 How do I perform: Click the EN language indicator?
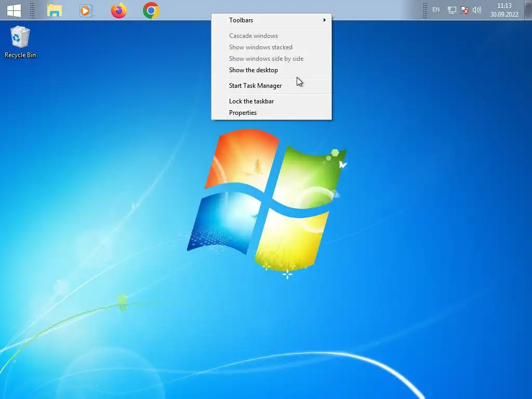(436, 9)
